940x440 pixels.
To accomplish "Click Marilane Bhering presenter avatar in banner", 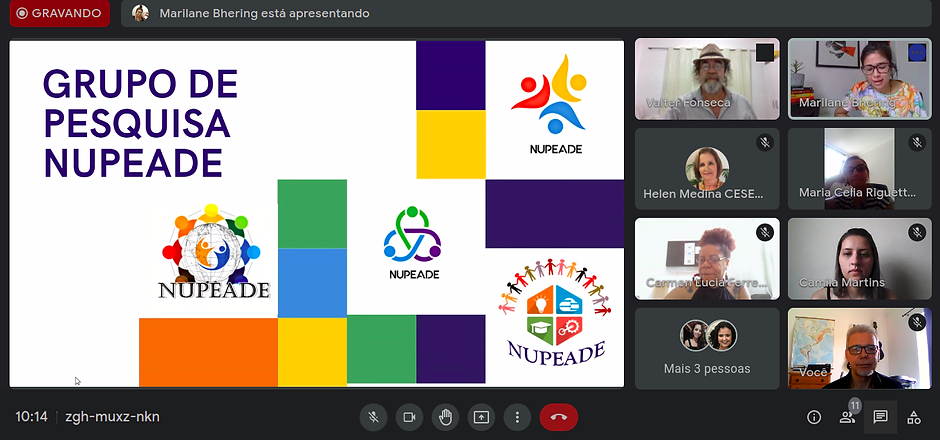I will [x=140, y=13].
